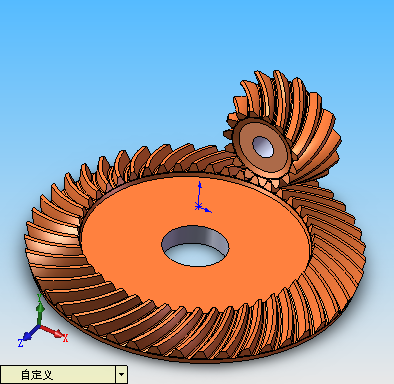
Task: Select the green Y axis arrow of triad
Action: click(x=40, y=311)
